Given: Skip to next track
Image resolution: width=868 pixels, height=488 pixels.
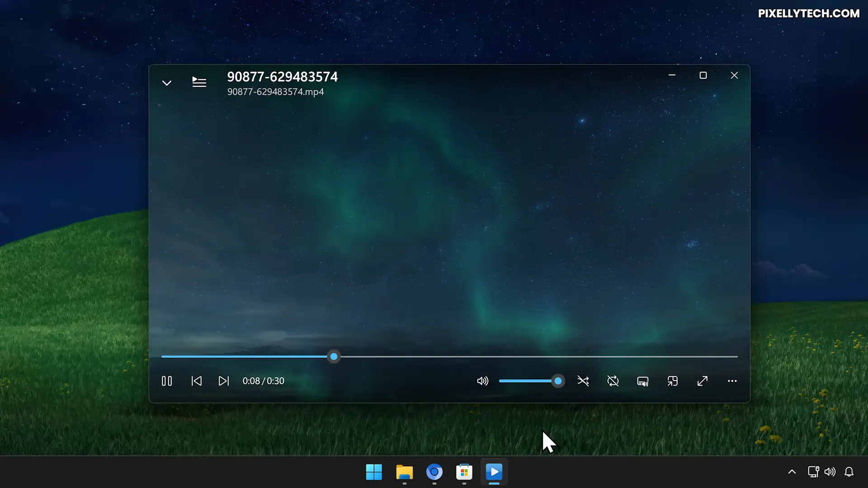Looking at the screenshot, I should pyautogui.click(x=224, y=381).
